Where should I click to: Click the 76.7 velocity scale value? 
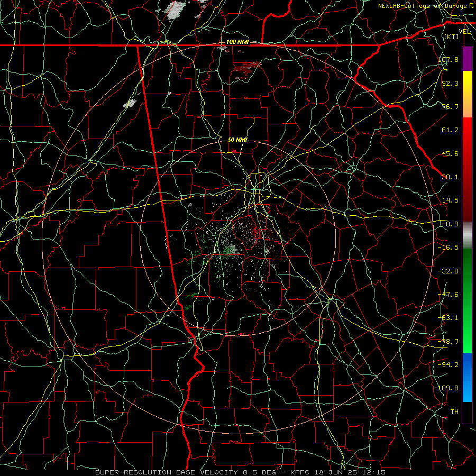click(450, 106)
